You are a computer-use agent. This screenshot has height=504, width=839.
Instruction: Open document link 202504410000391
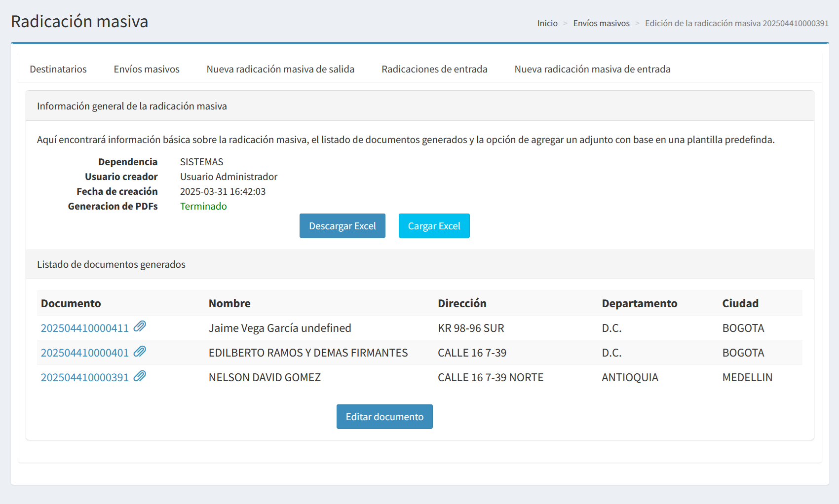point(85,378)
